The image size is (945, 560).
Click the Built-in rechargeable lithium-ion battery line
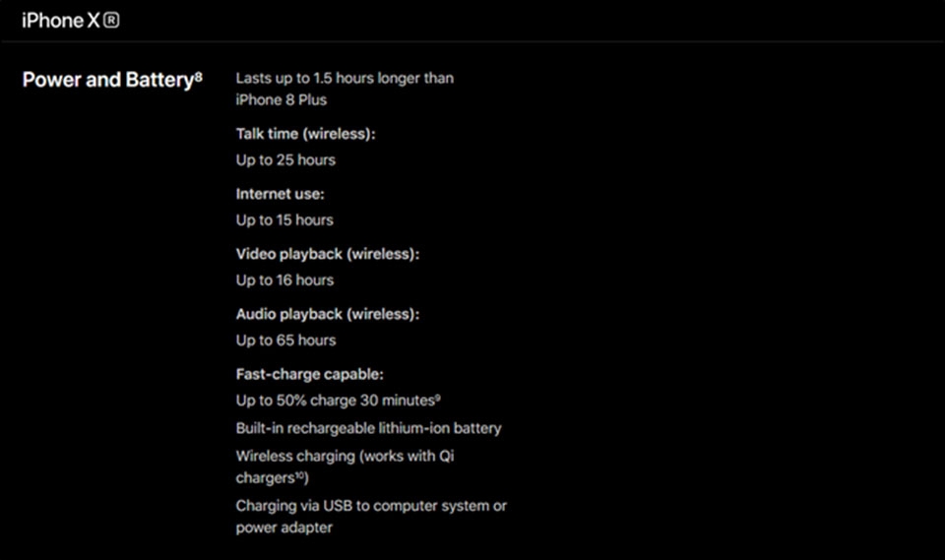pyautogui.click(x=369, y=428)
